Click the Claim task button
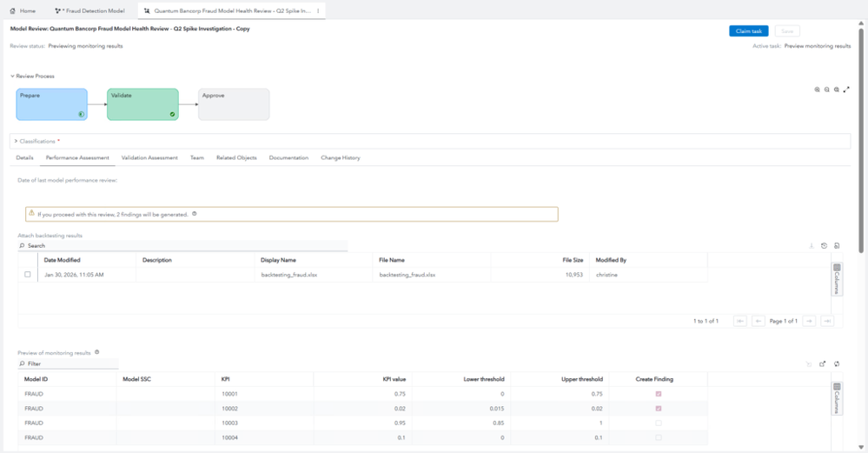The height and width of the screenshot is (453, 868). (x=748, y=31)
